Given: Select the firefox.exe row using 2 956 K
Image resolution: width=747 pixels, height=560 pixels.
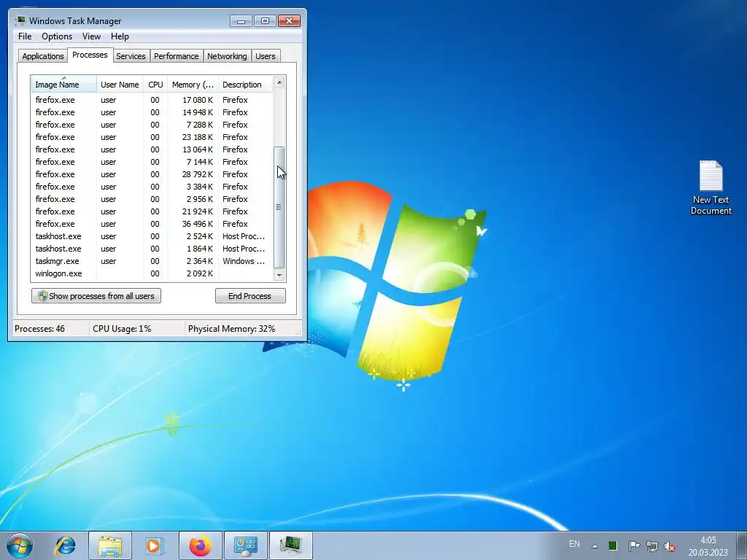Looking at the screenshot, I should tap(152, 198).
